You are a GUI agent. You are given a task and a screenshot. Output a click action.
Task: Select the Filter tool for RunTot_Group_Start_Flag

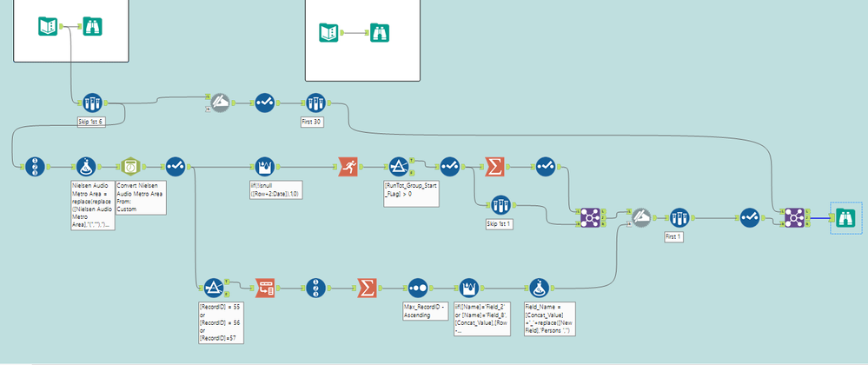398,166
